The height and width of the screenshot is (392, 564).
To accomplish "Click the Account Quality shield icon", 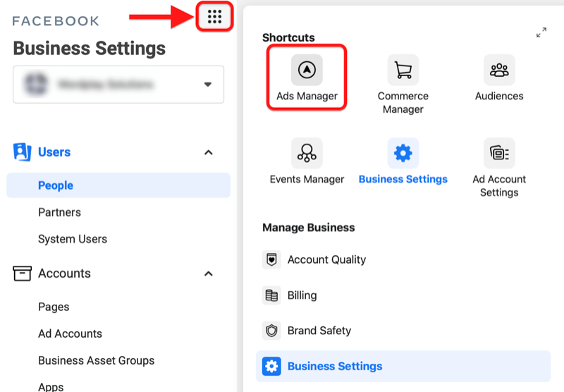I will (271, 259).
